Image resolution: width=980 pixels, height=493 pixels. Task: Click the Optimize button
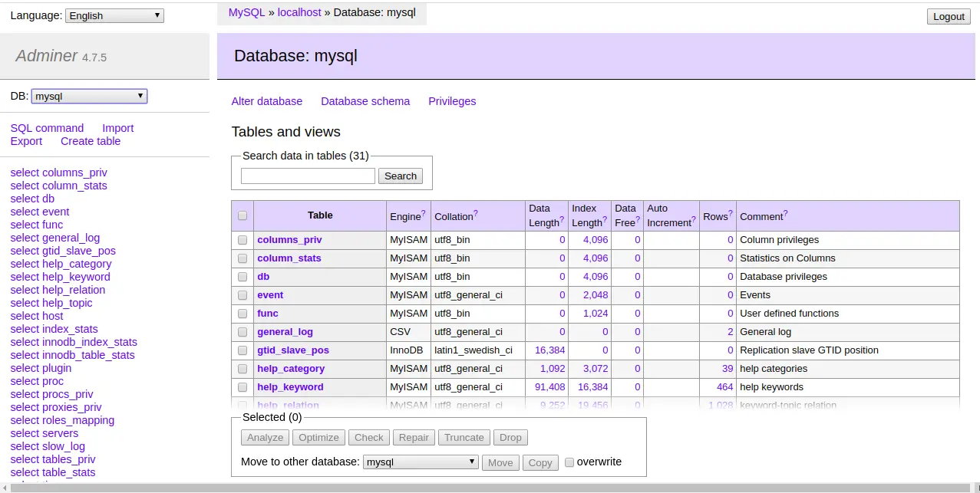pyautogui.click(x=318, y=438)
